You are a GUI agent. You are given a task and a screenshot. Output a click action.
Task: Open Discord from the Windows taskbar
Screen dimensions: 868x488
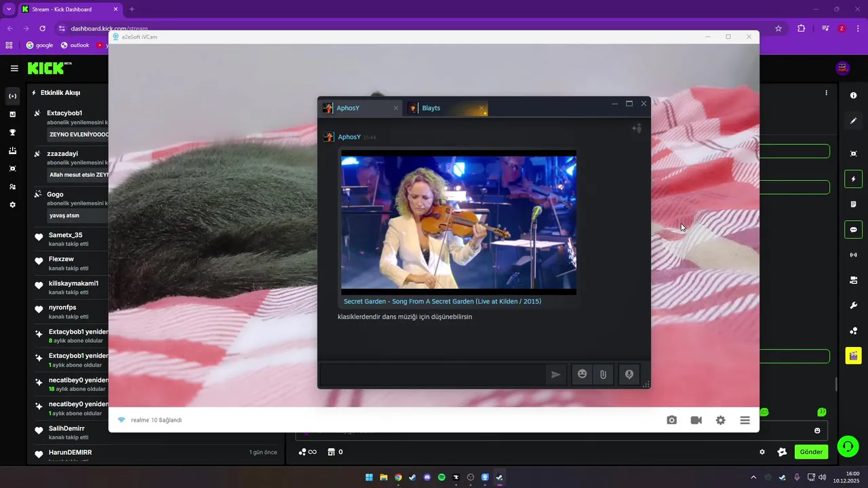click(x=427, y=477)
